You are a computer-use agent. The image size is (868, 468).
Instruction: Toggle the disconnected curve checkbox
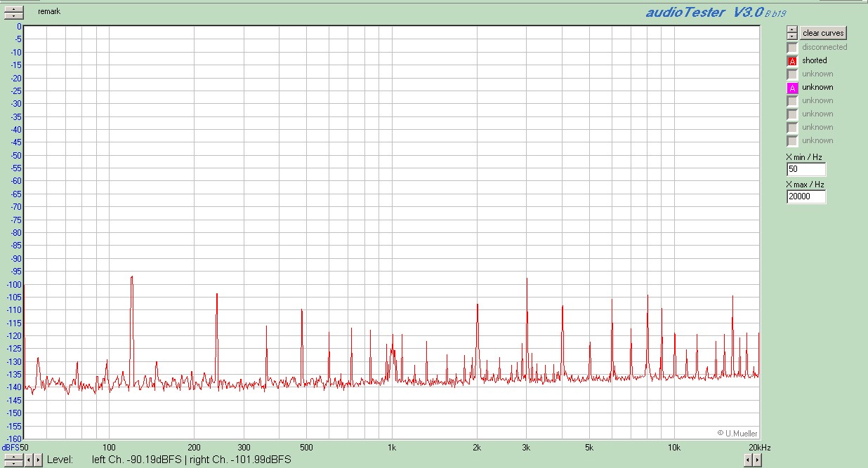pos(792,48)
